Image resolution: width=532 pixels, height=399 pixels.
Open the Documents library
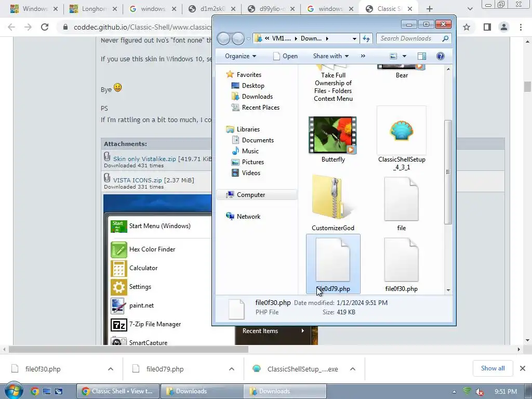pos(258,140)
